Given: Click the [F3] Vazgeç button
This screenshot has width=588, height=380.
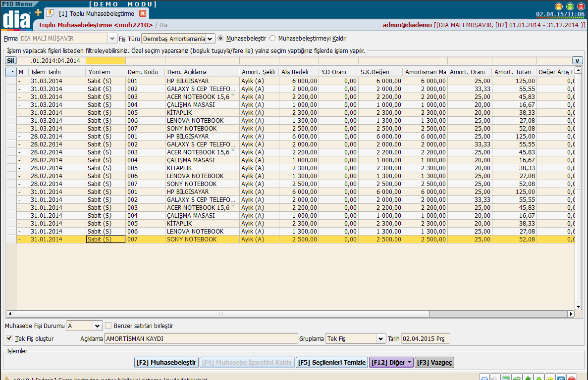Looking at the screenshot, I should click(434, 362).
